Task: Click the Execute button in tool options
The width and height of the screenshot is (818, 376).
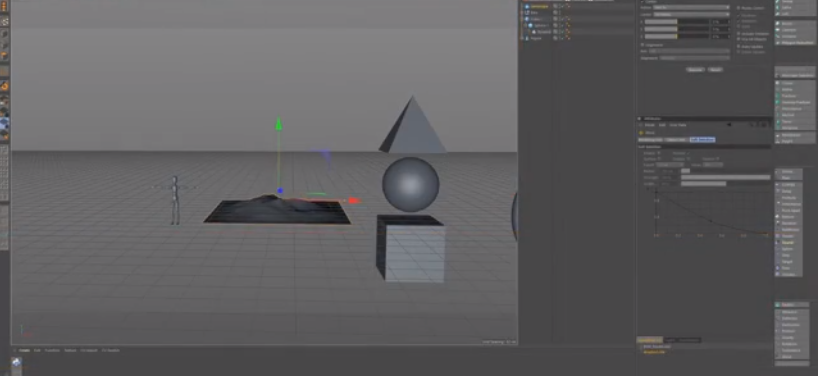Action: [695, 69]
